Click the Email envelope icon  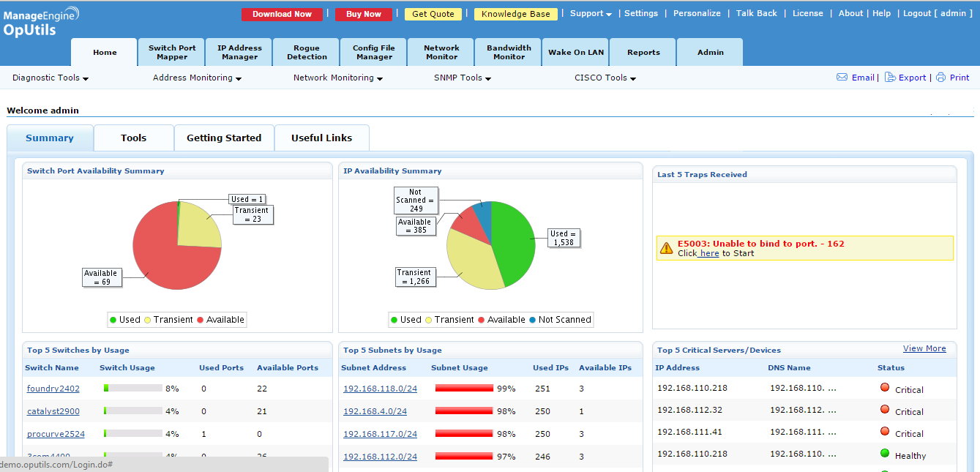[x=842, y=77]
